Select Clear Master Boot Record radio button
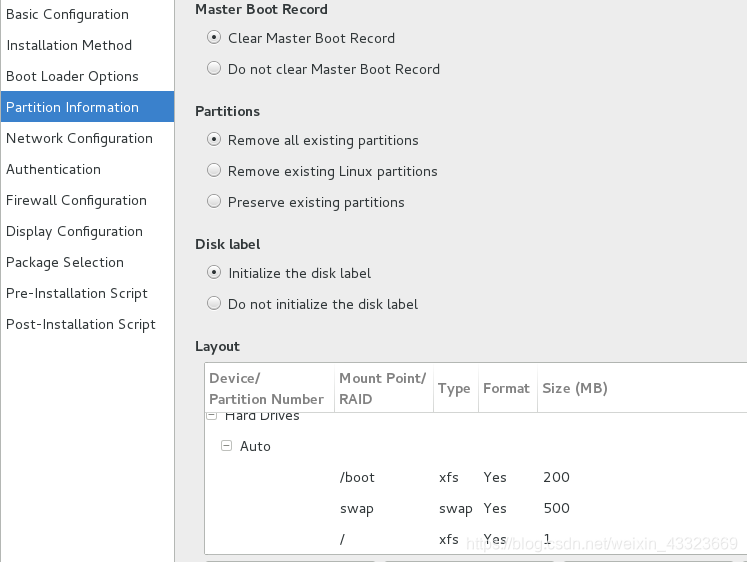Image resolution: width=747 pixels, height=562 pixels. pos(214,37)
